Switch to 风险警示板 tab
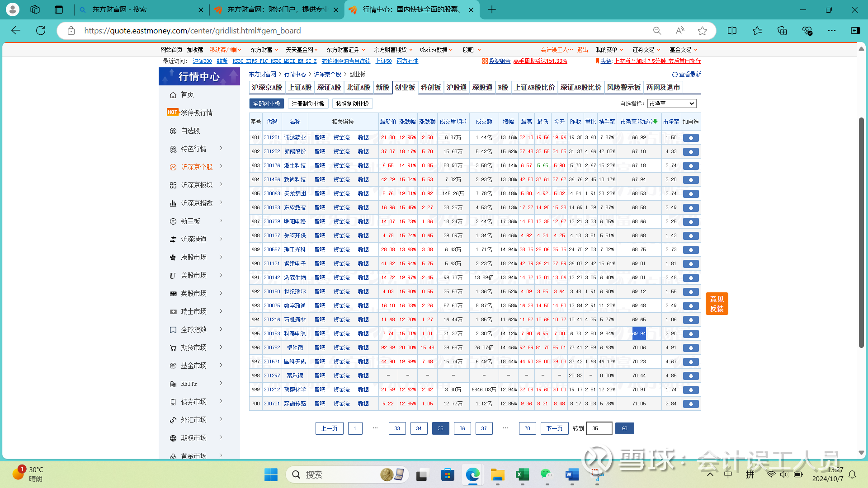The image size is (868, 488). coord(623,87)
